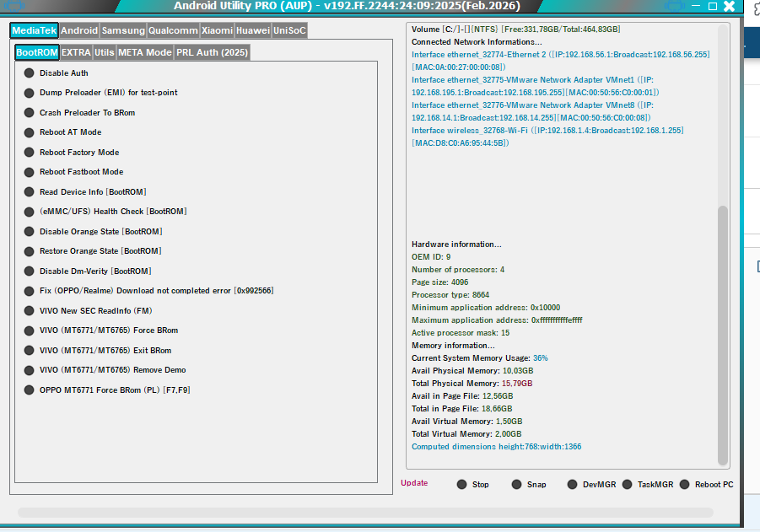Click the Volume [C:/] NTFS line
760x532 pixels.
tap(515, 30)
